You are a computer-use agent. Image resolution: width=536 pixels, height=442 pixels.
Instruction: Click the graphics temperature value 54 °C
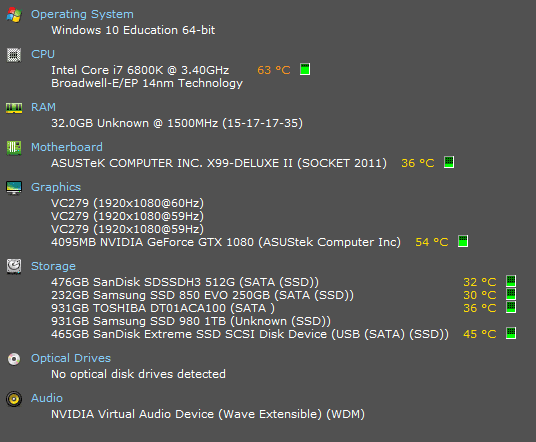point(432,242)
